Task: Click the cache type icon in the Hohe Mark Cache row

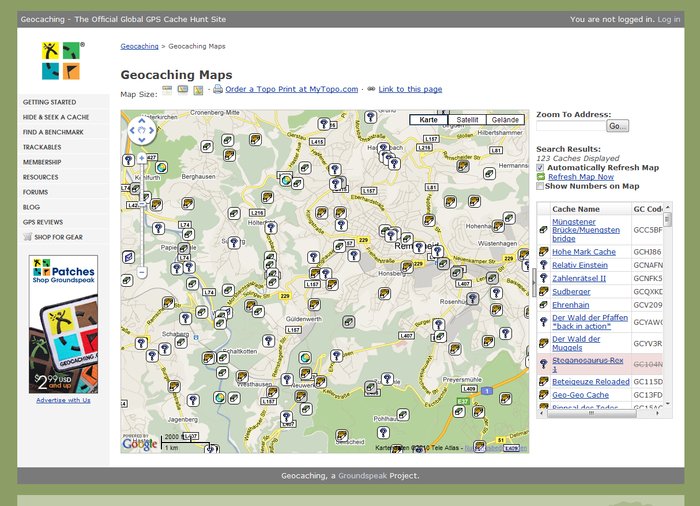Action: point(543,251)
